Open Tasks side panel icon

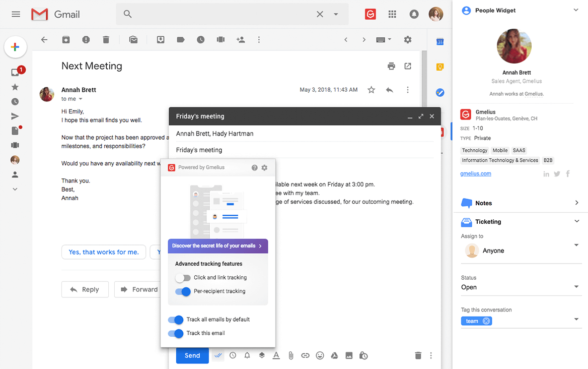pyautogui.click(x=440, y=92)
